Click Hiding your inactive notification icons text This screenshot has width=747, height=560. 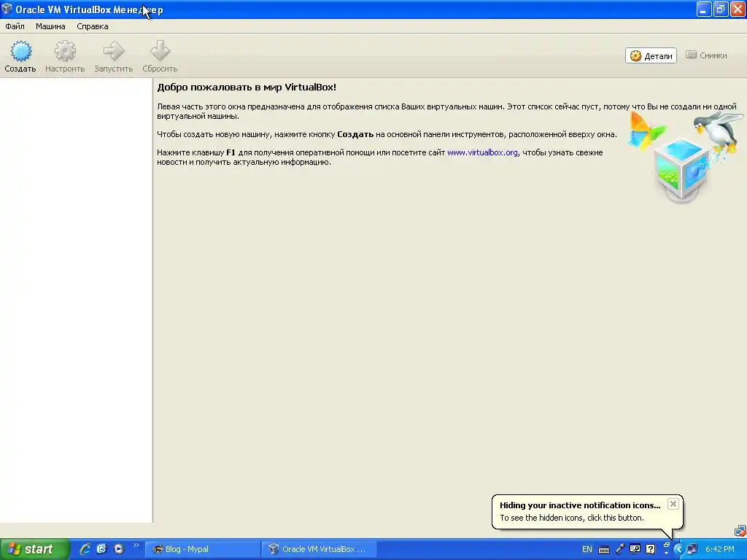point(580,505)
